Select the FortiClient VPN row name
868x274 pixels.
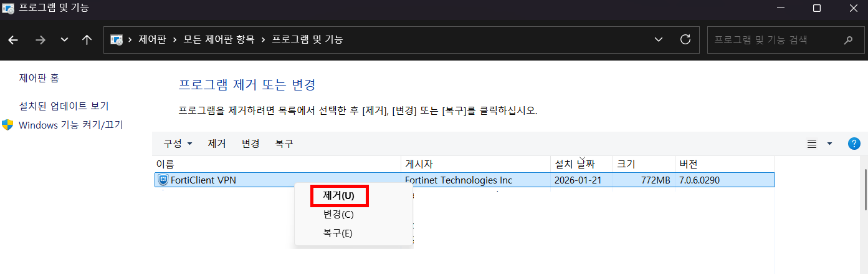pyautogui.click(x=203, y=180)
